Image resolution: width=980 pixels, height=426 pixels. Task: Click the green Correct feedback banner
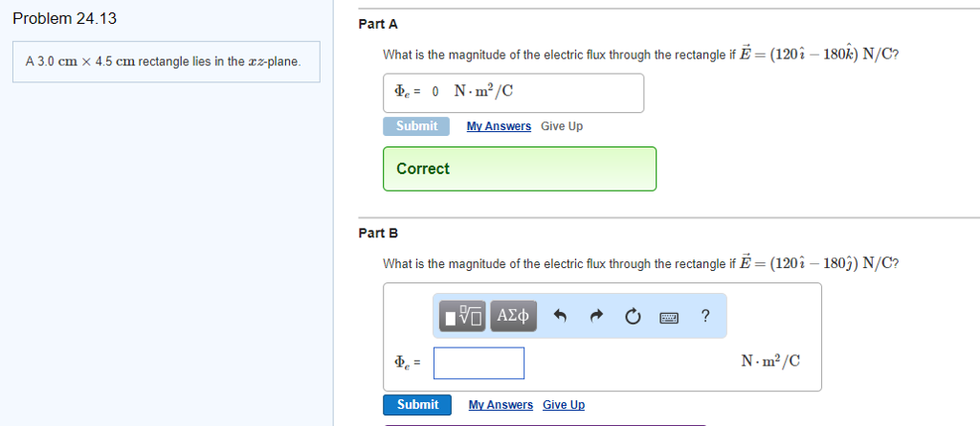[520, 168]
